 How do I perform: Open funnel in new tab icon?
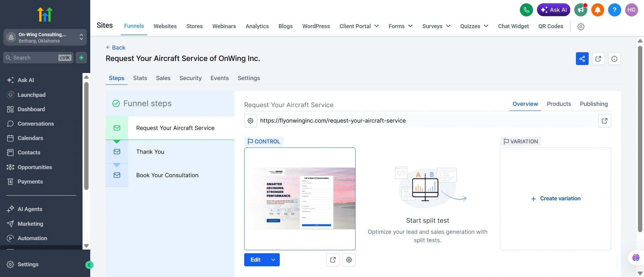[598, 59]
